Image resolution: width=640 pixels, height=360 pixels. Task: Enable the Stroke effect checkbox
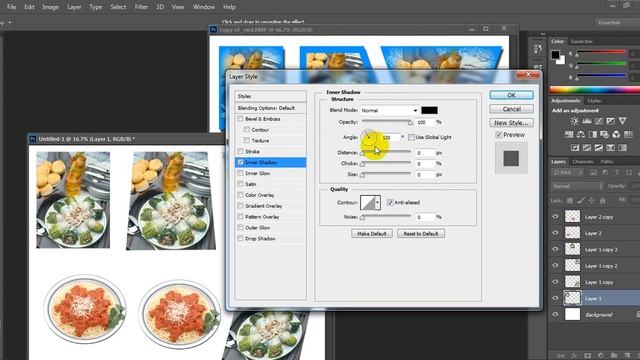tap(240, 151)
